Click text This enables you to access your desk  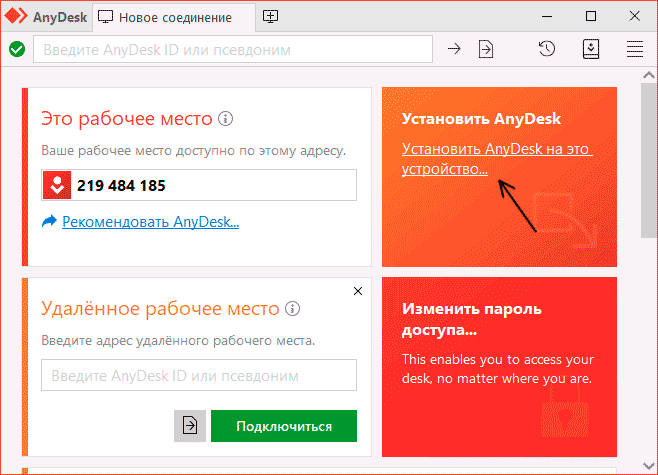click(x=498, y=369)
